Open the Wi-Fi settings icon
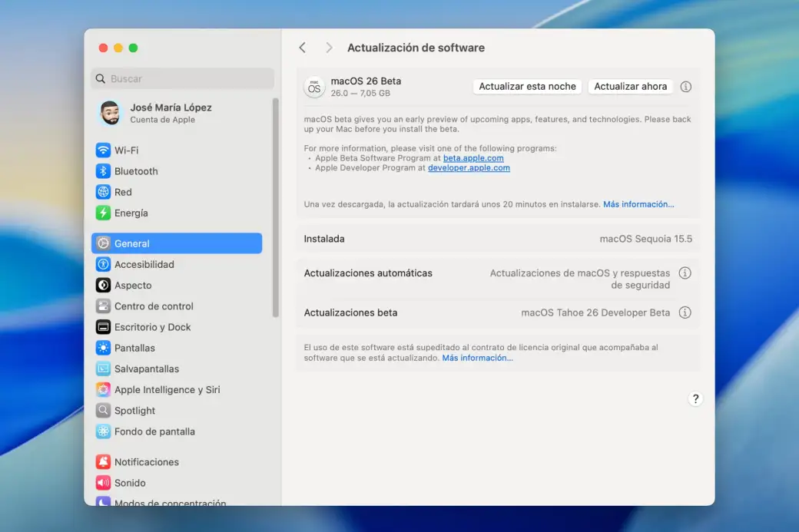Image resolution: width=799 pixels, height=532 pixels. pyautogui.click(x=103, y=150)
